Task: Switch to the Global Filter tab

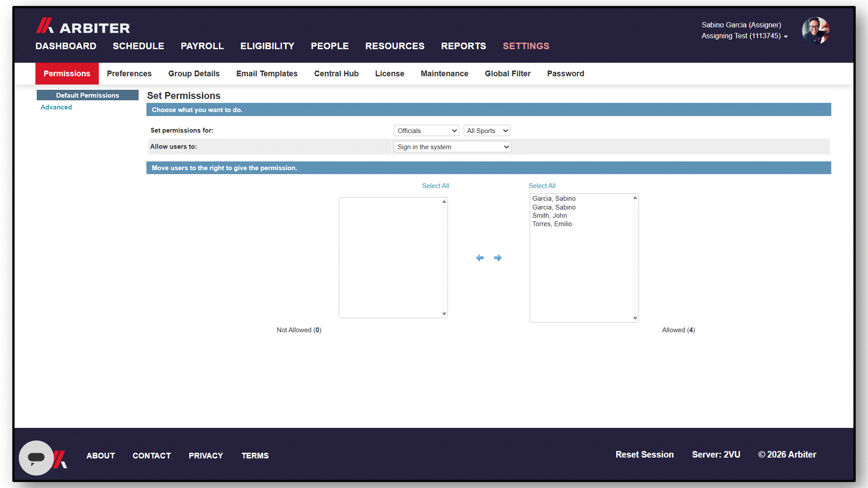Action: [x=508, y=74]
